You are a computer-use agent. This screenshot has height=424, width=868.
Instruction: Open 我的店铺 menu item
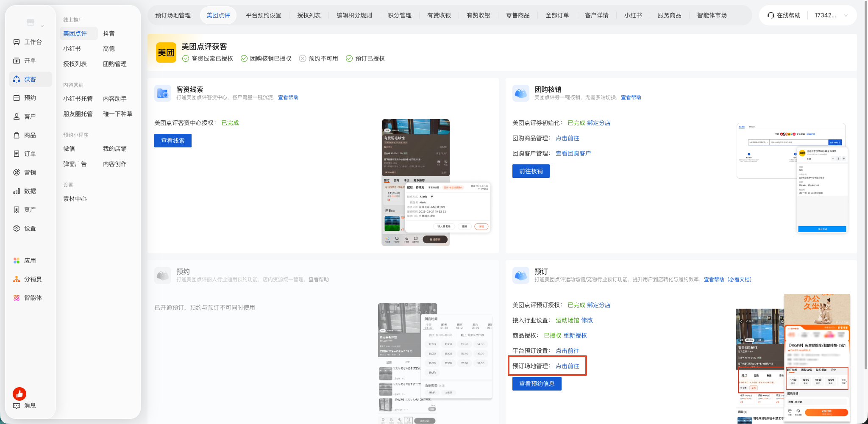click(115, 149)
